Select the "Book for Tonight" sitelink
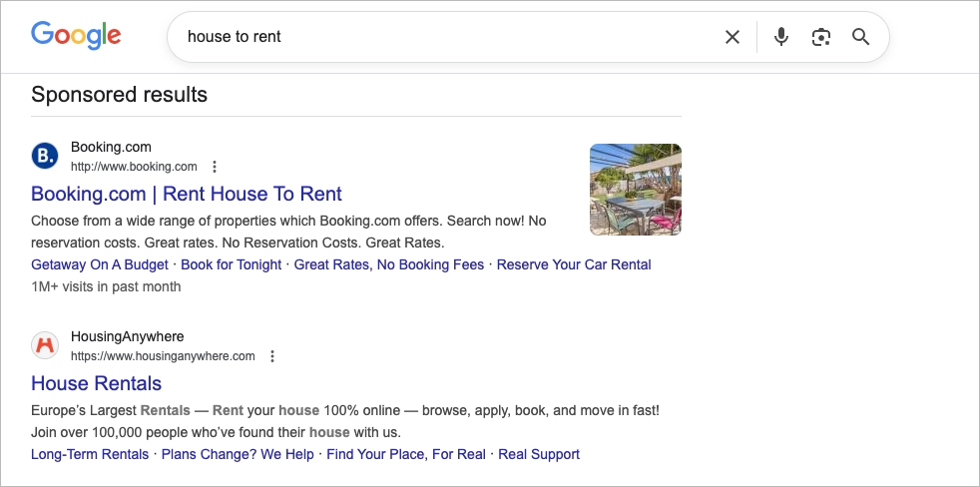Image resolution: width=980 pixels, height=487 pixels. tap(232, 264)
